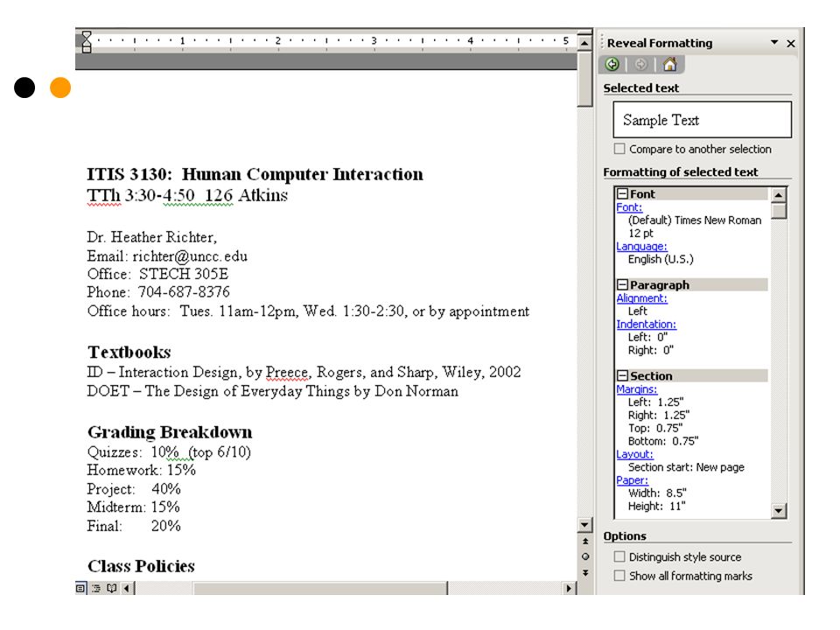
Task: Close the Reveal Formatting task pane
Action: point(791,44)
